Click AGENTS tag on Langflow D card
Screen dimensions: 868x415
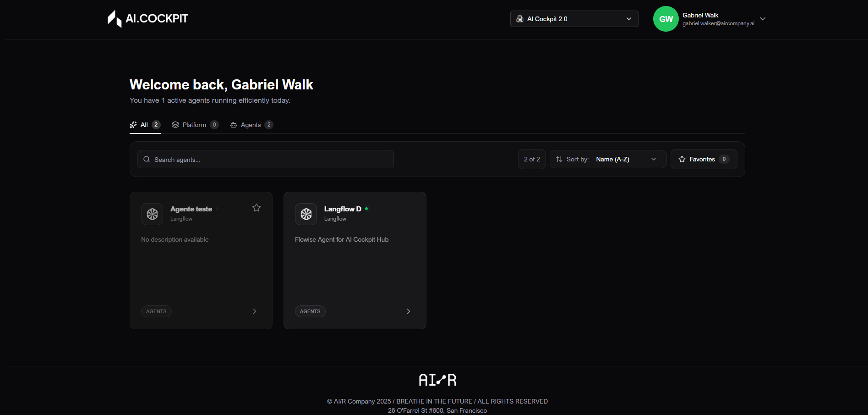(310, 311)
